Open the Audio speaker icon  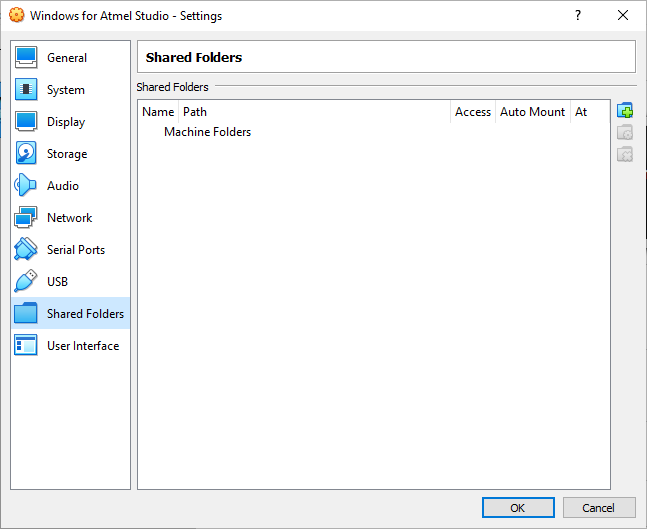(26, 185)
